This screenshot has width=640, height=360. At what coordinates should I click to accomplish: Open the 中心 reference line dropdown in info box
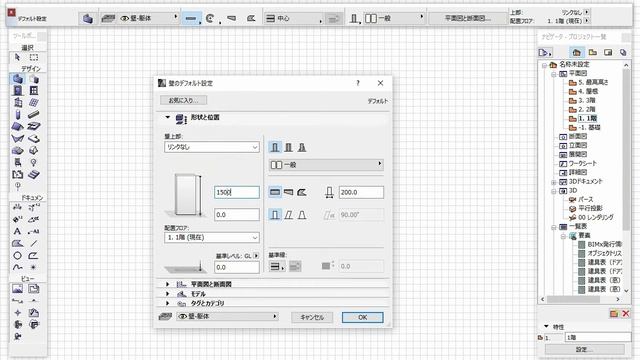(x=293, y=18)
